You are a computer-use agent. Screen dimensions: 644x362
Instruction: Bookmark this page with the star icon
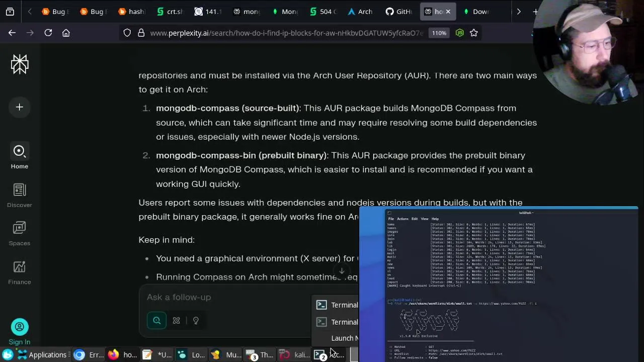pos(473,33)
